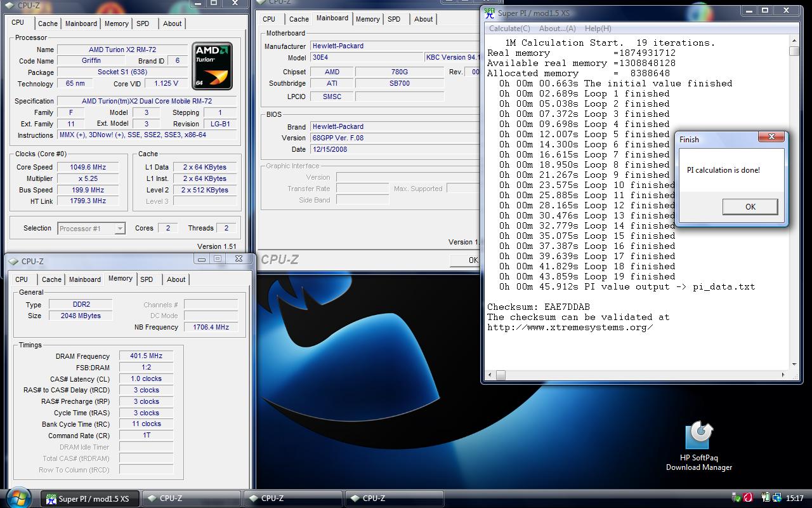Activate Super PI / mod1.5 XS taskbar button
Image resolution: width=812 pixels, height=508 pixels.
(89, 498)
